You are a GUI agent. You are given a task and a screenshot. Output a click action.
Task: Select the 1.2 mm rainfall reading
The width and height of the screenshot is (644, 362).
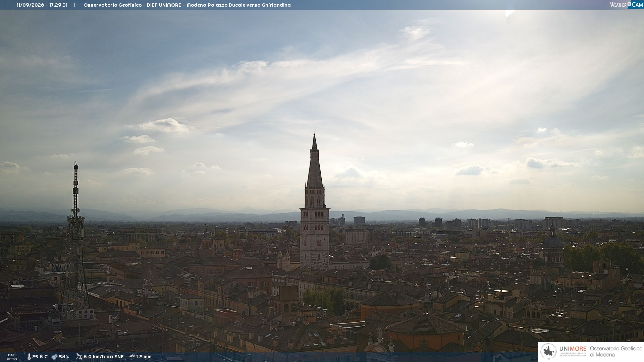pos(144,357)
